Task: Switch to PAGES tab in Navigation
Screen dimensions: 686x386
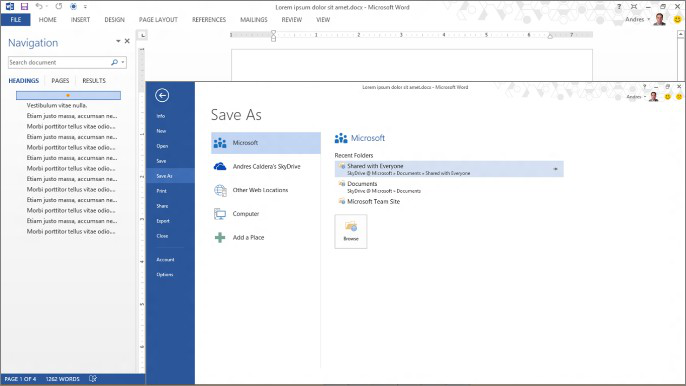Action: [60, 81]
